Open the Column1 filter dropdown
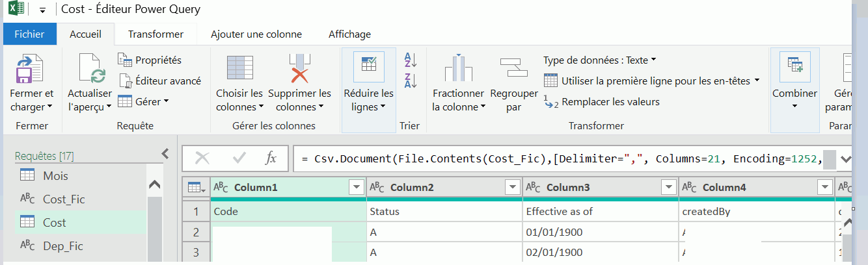 pos(356,188)
